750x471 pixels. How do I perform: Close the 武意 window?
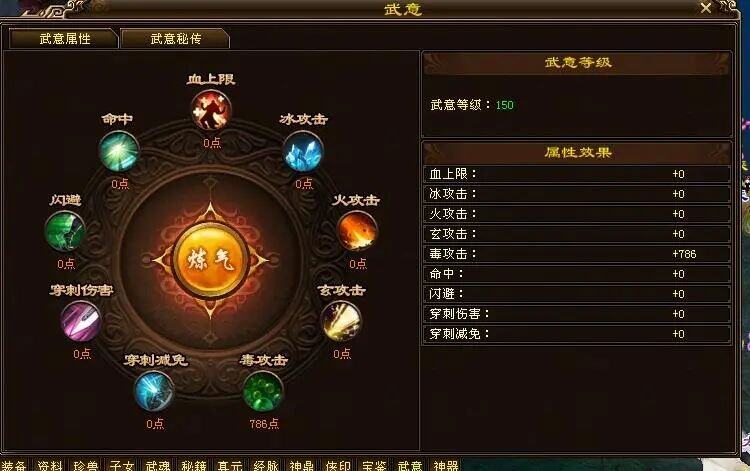[706, 8]
